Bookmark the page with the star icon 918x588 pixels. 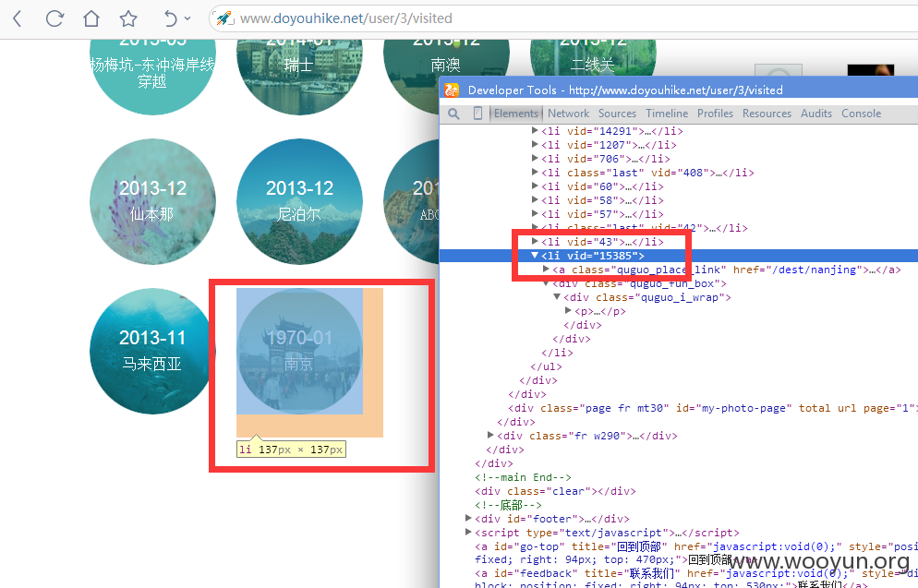click(x=128, y=18)
